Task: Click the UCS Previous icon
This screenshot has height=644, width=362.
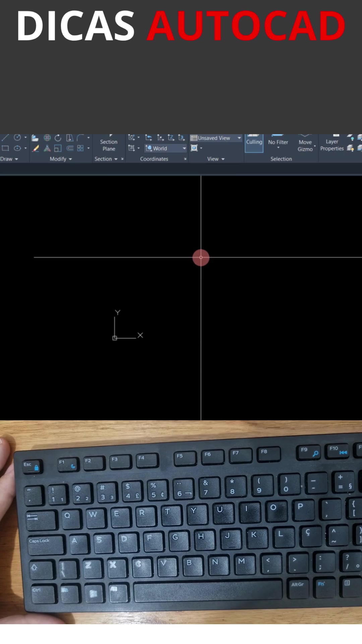Action: [148, 138]
